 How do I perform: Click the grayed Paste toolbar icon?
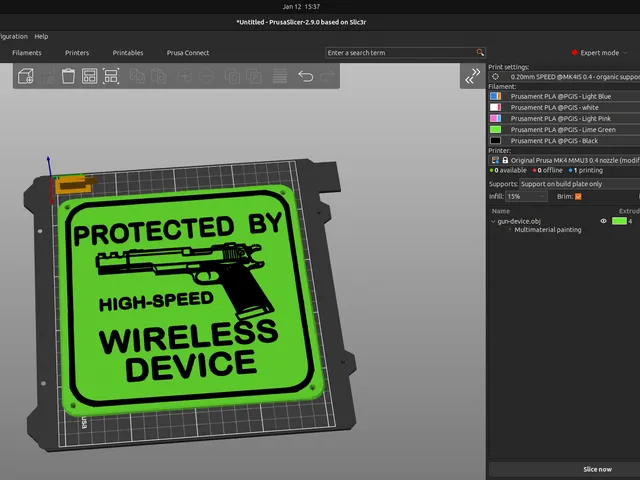(x=158, y=76)
